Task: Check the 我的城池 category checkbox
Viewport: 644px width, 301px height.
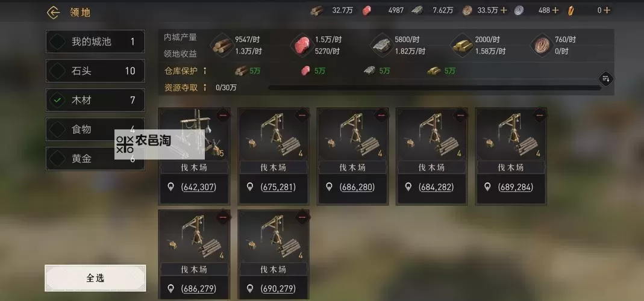Action: (57, 42)
